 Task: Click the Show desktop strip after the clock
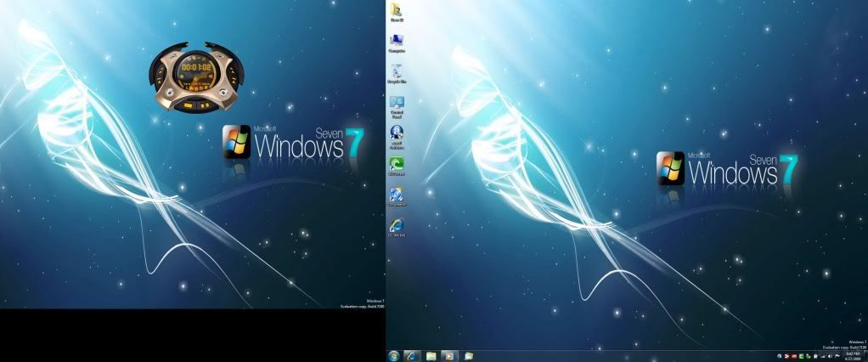[865, 356]
